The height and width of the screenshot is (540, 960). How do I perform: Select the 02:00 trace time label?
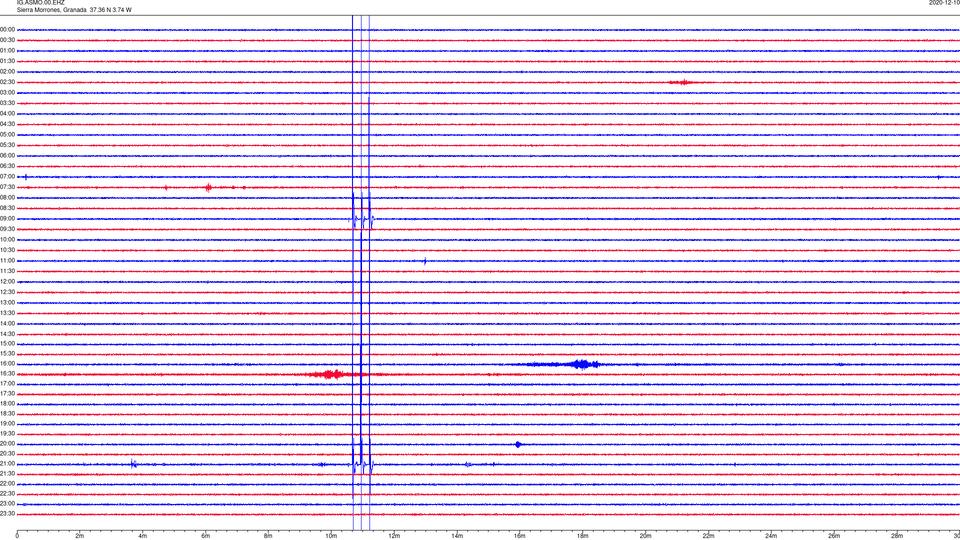7,72
